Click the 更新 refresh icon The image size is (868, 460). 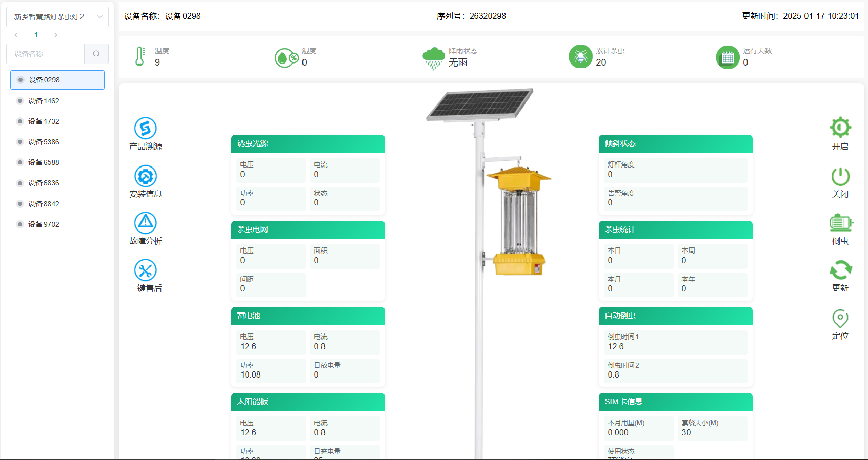click(x=840, y=270)
